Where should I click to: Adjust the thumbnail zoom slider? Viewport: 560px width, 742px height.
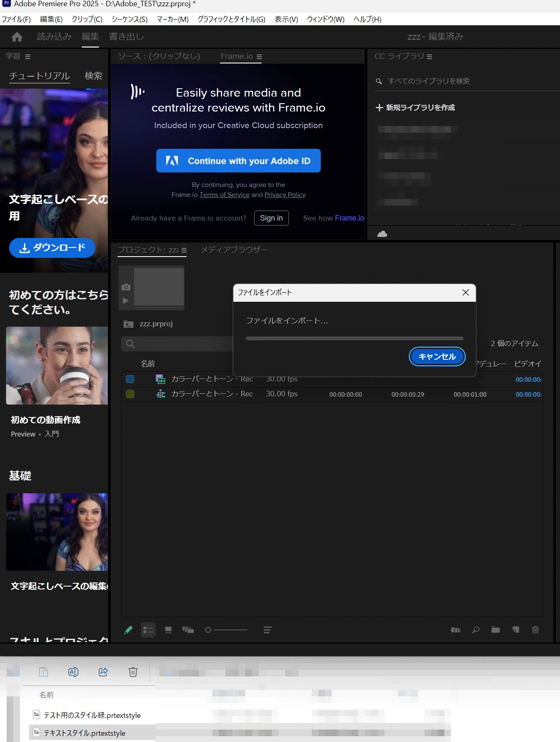click(226, 630)
